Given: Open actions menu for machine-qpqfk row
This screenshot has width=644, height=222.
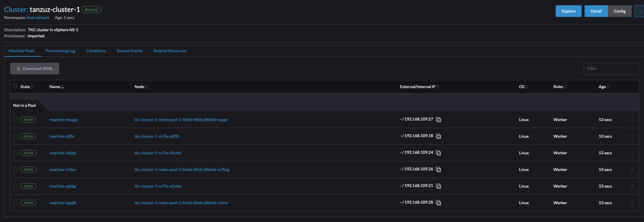Looking at the screenshot, I should click(632, 203).
